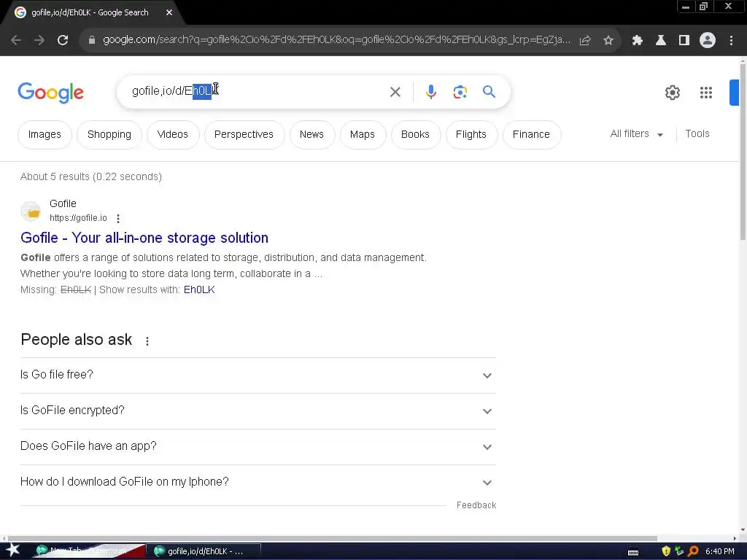Click the keyboard icon in the taskbar

click(633, 553)
